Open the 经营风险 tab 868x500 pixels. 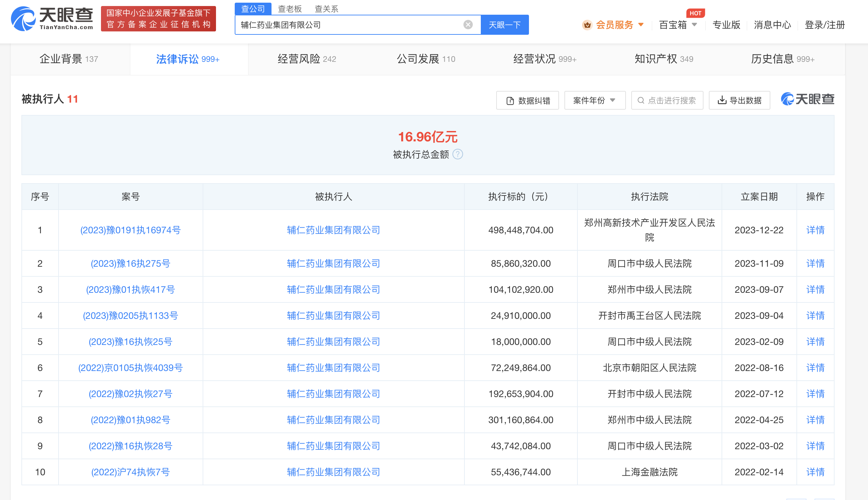[x=307, y=59]
